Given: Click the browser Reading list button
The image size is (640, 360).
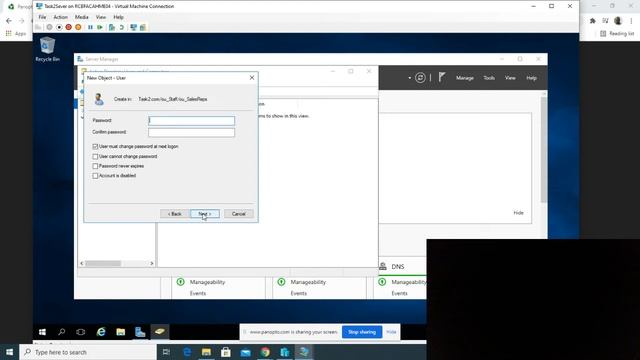Looking at the screenshot, I should click(x=617, y=33).
